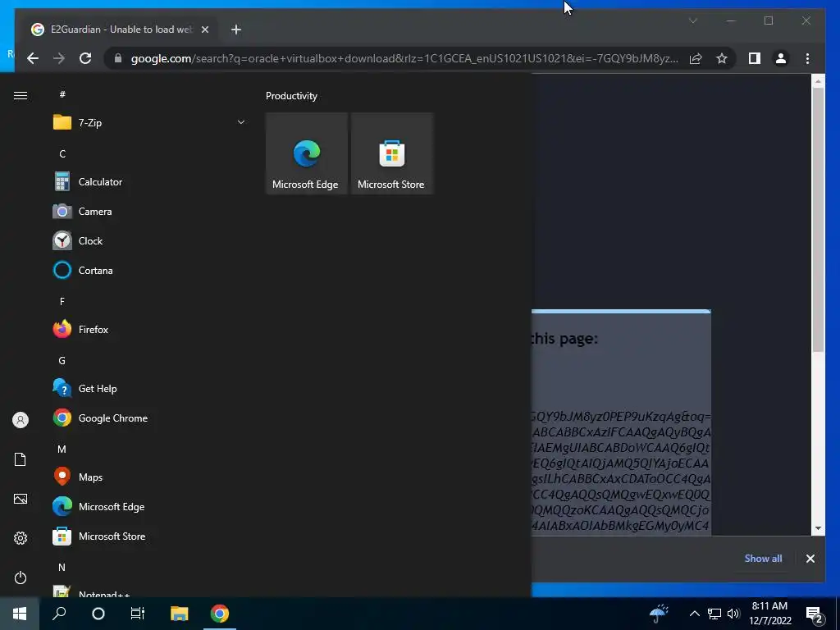Click the Productivity group header

(291, 96)
